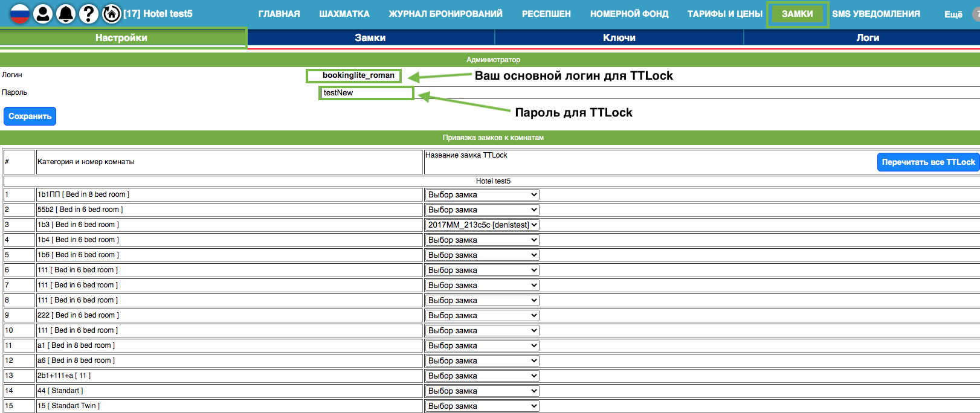The width and height of the screenshot is (980, 413).
Task: Open the 2017MM_213c5c lock dropdown
Action: coord(482,225)
